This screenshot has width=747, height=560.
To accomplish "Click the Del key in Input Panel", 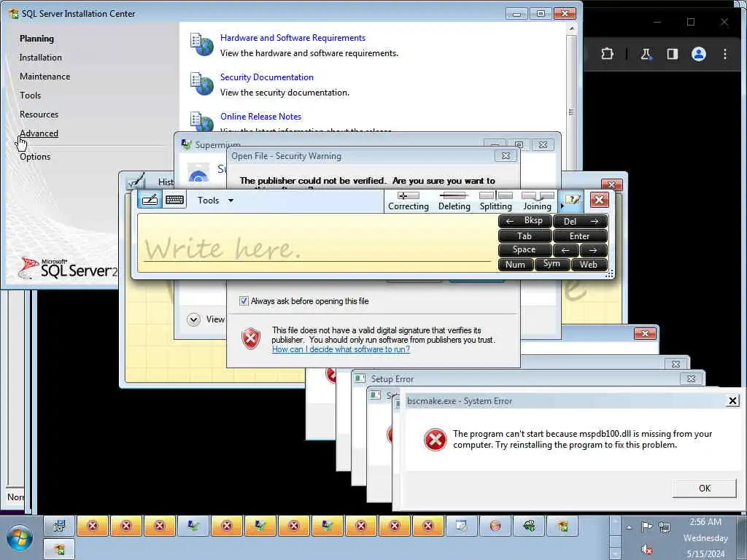I will coord(580,221).
